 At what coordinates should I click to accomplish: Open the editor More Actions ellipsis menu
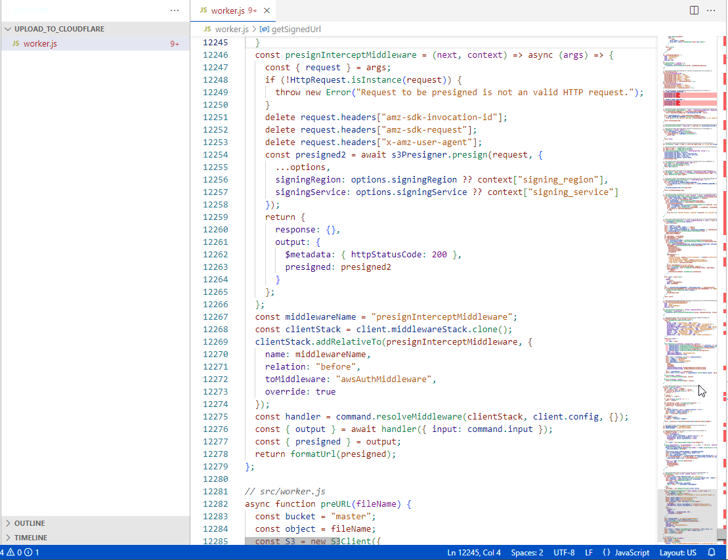tap(712, 10)
